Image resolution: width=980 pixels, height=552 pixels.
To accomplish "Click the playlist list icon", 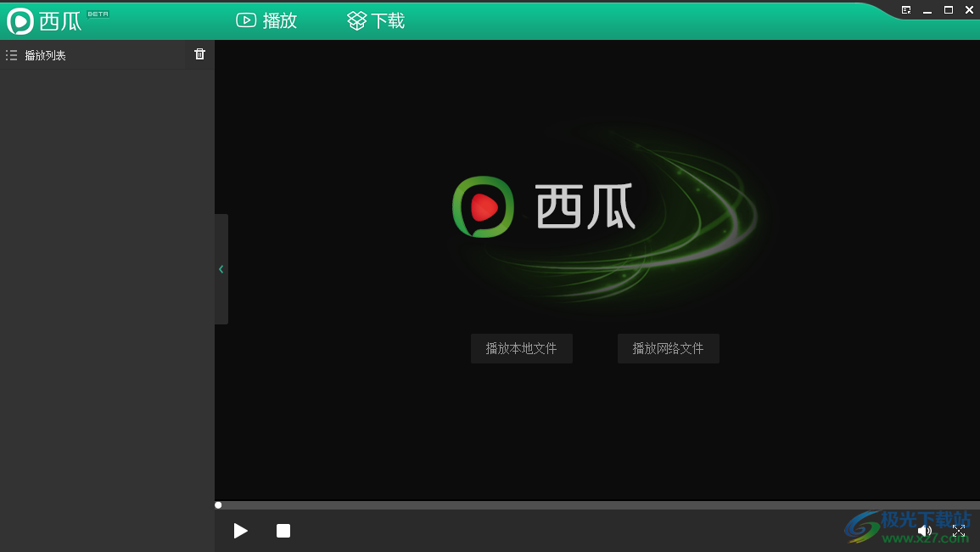I will 11,54.
